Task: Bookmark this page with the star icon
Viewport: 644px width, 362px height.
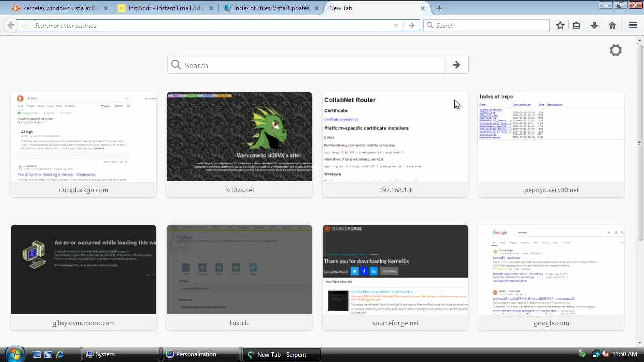Action: point(560,25)
